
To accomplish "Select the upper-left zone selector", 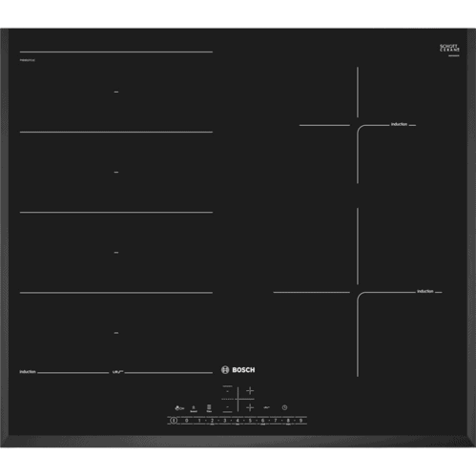I will (x=227, y=391).
